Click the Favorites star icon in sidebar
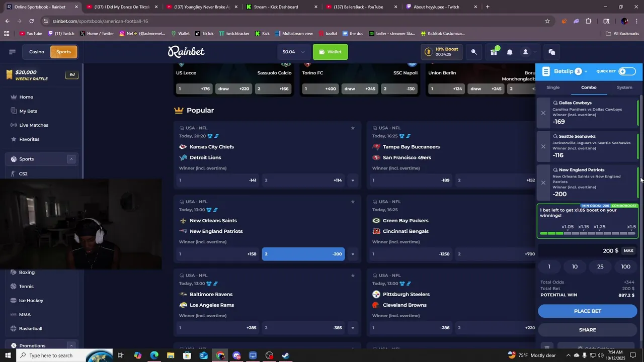The height and width of the screenshot is (362, 644). (x=14, y=139)
